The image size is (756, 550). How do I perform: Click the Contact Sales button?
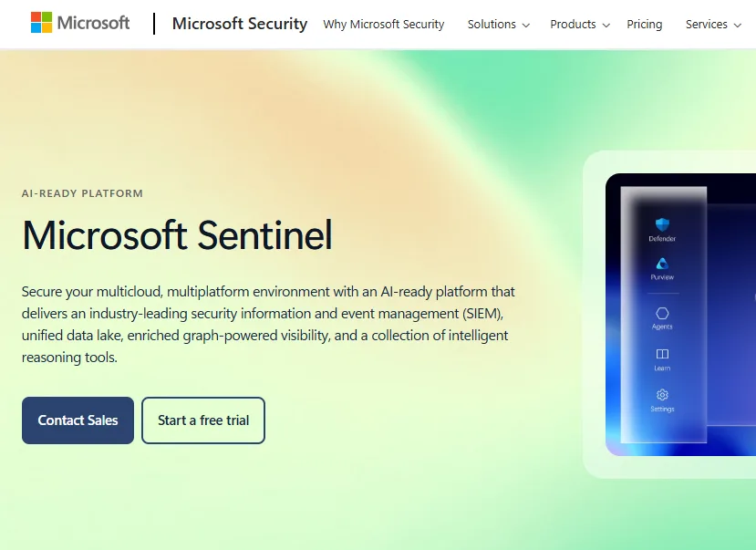(78, 420)
